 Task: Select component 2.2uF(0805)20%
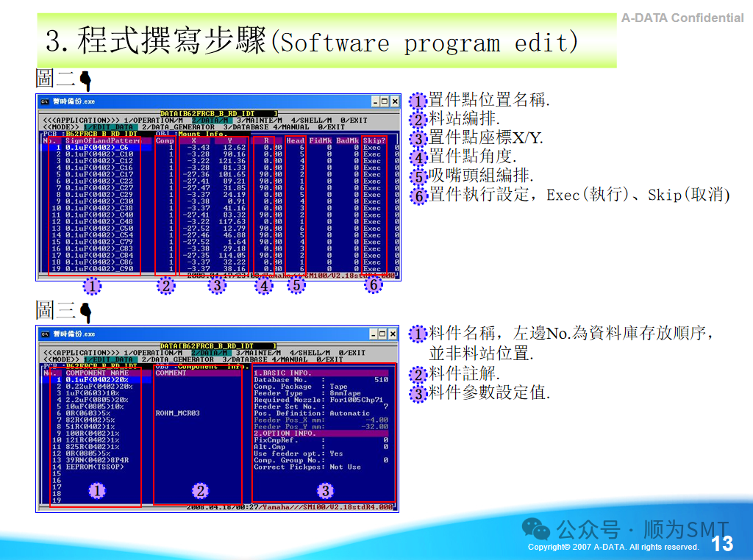97,400
